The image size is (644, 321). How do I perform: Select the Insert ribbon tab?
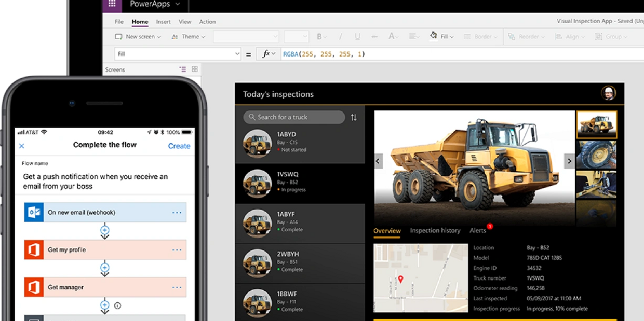click(x=163, y=22)
